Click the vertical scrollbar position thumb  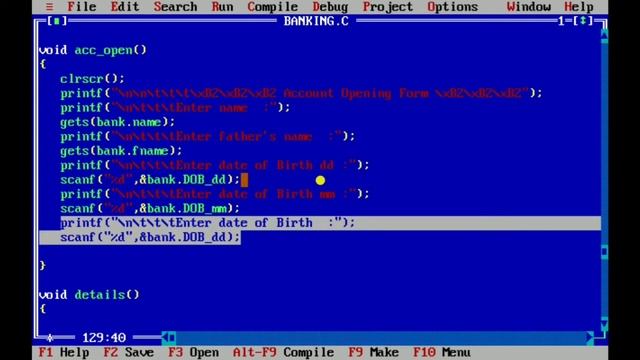click(604, 251)
